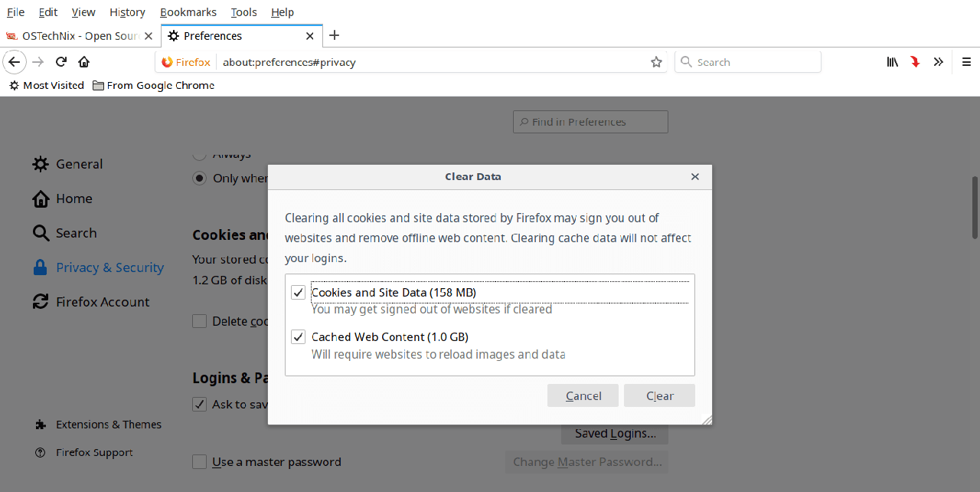980x492 pixels.
Task: Focus the toolbar Search input field
Action: [754, 62]
